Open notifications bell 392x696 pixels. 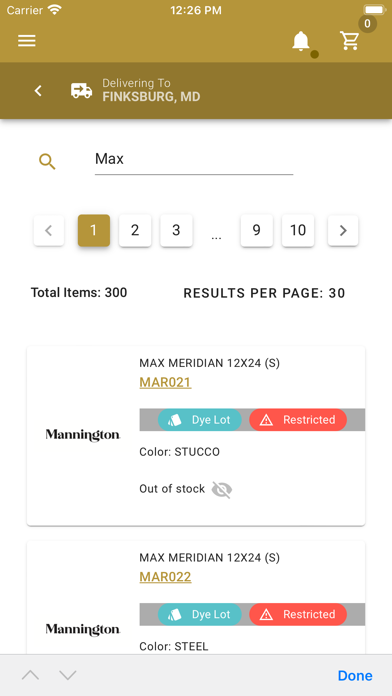[x=301, y=41]
